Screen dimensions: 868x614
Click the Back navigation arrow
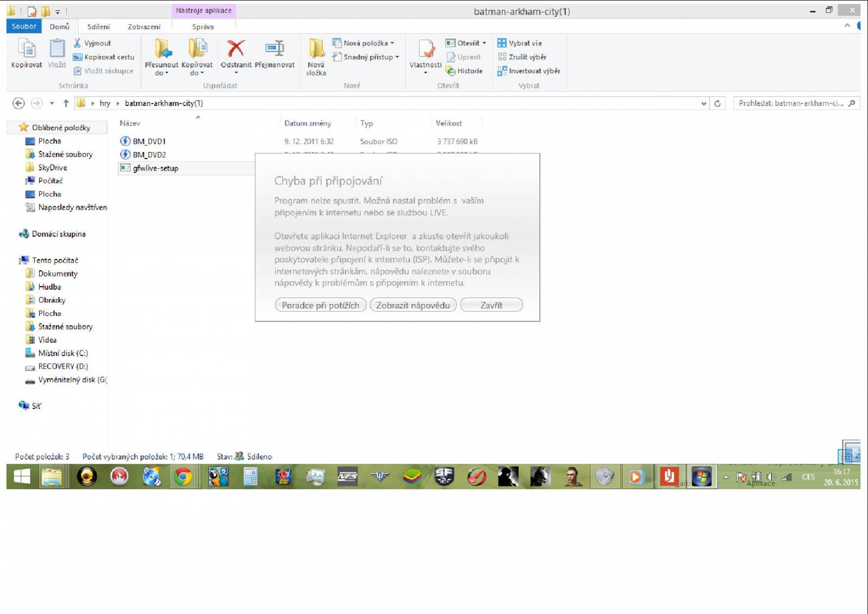[18, 103]
